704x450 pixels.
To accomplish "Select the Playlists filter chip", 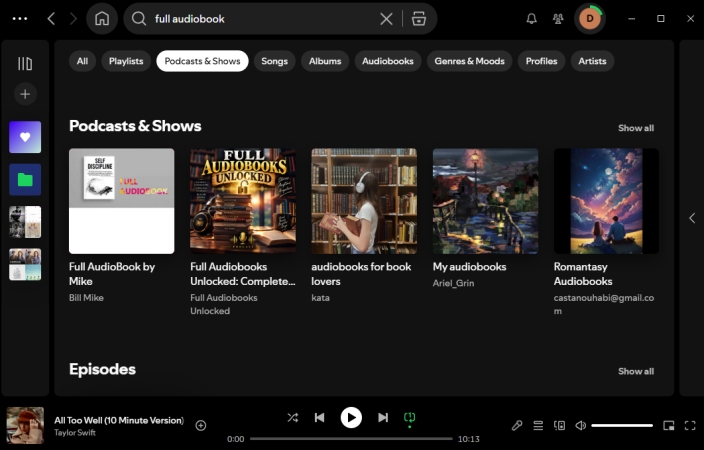I will click(126, 61).
